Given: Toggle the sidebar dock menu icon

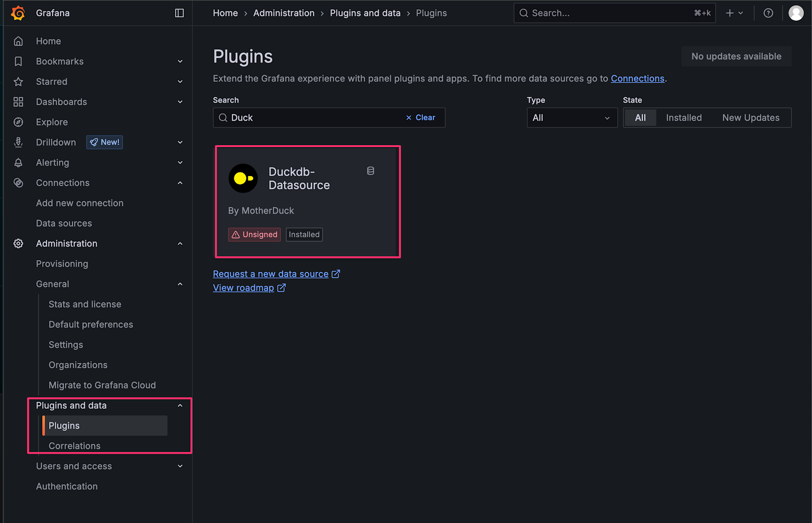Looking at the screenshot, I should (179, 13).
